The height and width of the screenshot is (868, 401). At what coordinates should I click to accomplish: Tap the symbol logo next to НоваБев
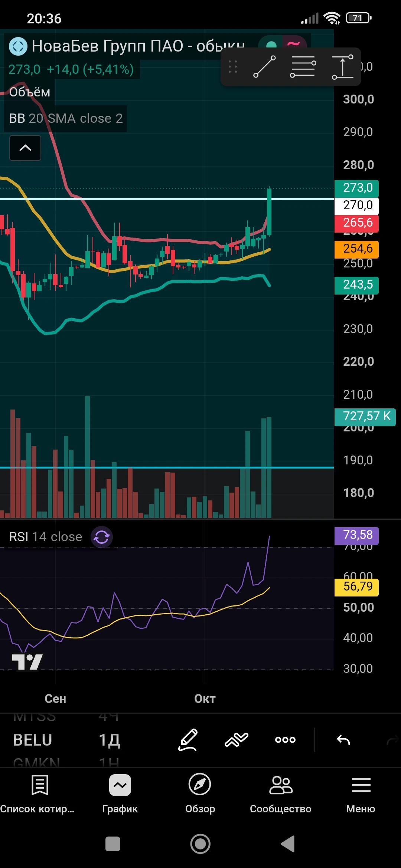click(18, 46)
